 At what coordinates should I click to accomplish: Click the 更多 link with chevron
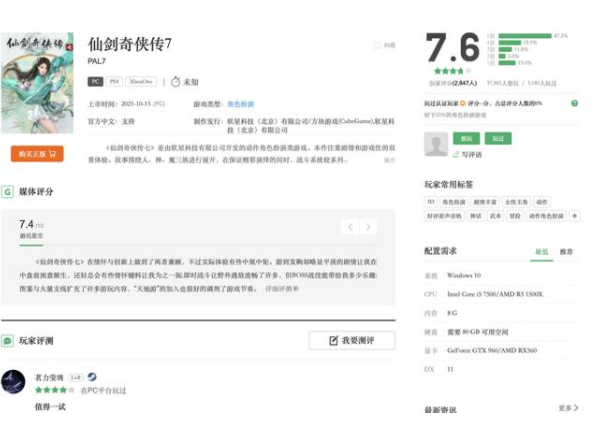(x=568, y=408)
